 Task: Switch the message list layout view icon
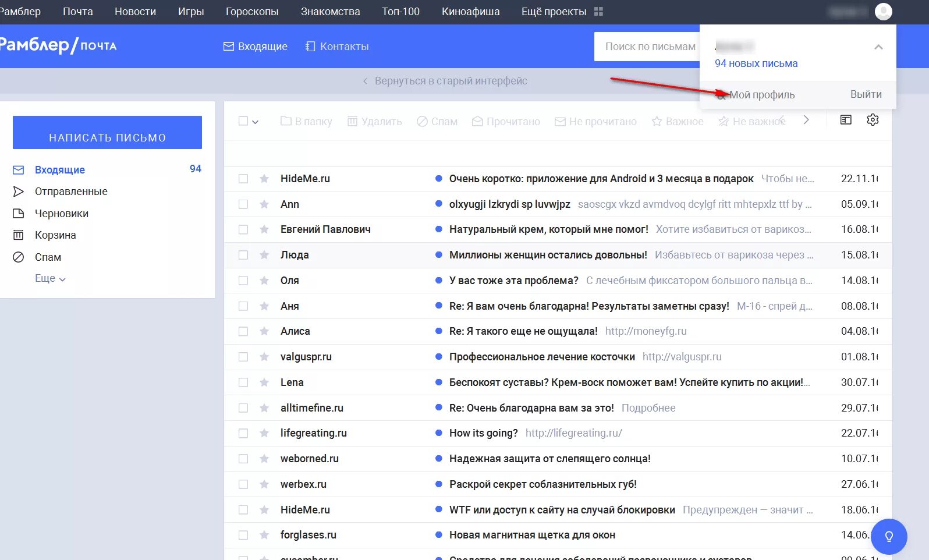(846, 120)
